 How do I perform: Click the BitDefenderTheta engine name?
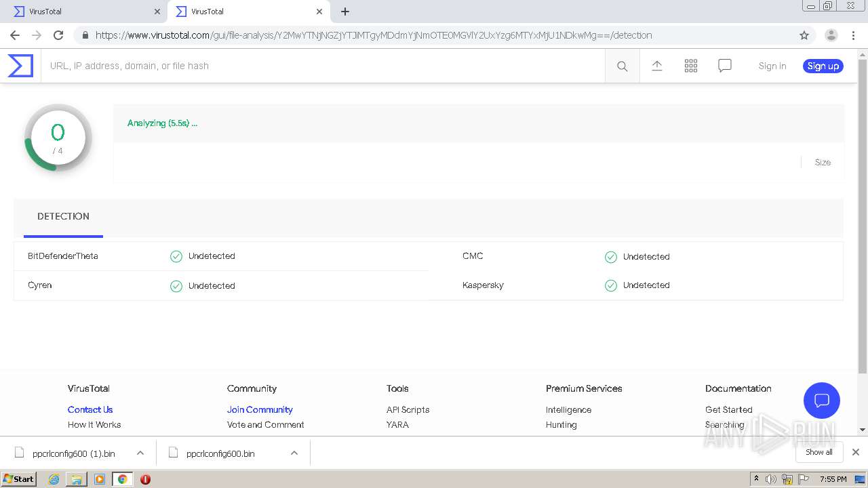coord(63,256)
